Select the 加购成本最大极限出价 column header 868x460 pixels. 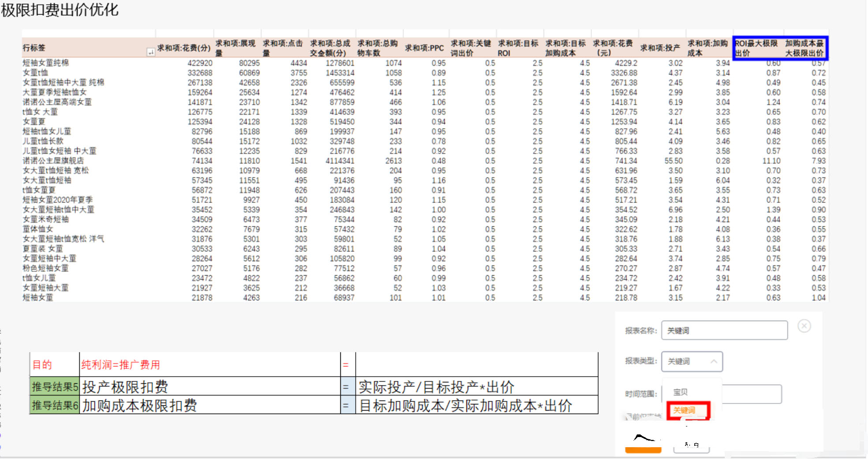[805, 49]
